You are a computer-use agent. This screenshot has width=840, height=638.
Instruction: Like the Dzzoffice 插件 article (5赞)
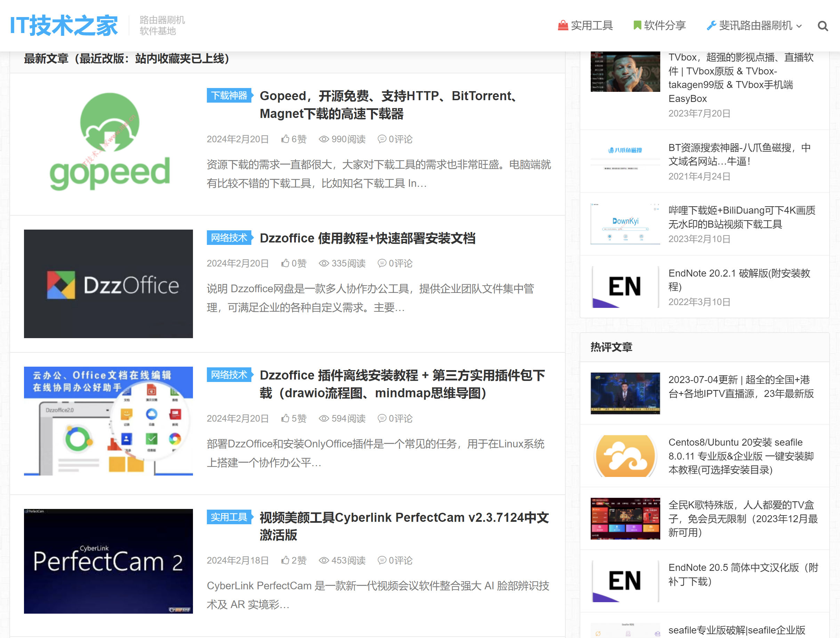pos(285,418)
